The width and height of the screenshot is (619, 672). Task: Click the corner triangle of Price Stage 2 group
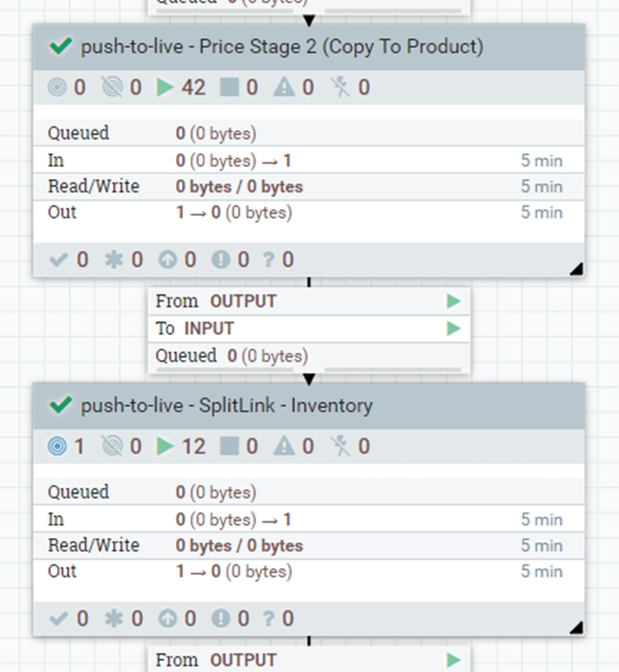[x=576, y=269]
